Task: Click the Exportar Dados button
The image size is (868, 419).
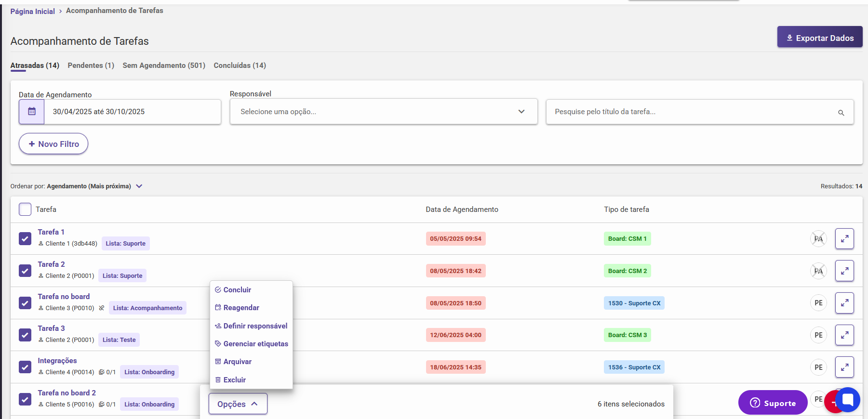Action: (819, 38)
